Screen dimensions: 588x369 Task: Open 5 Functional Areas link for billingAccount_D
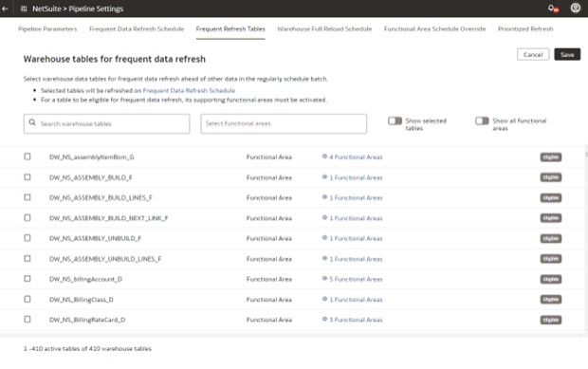click(356, 280)
